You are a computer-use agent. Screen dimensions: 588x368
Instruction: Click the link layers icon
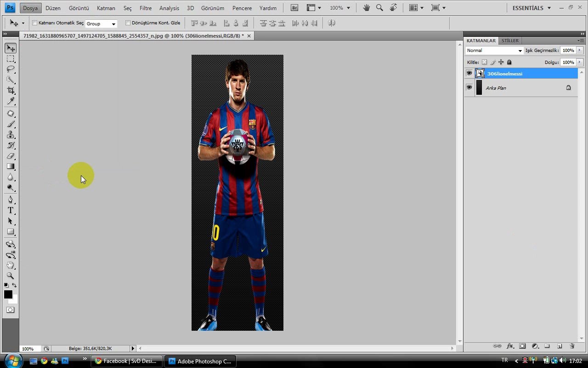tap(497, 346)
